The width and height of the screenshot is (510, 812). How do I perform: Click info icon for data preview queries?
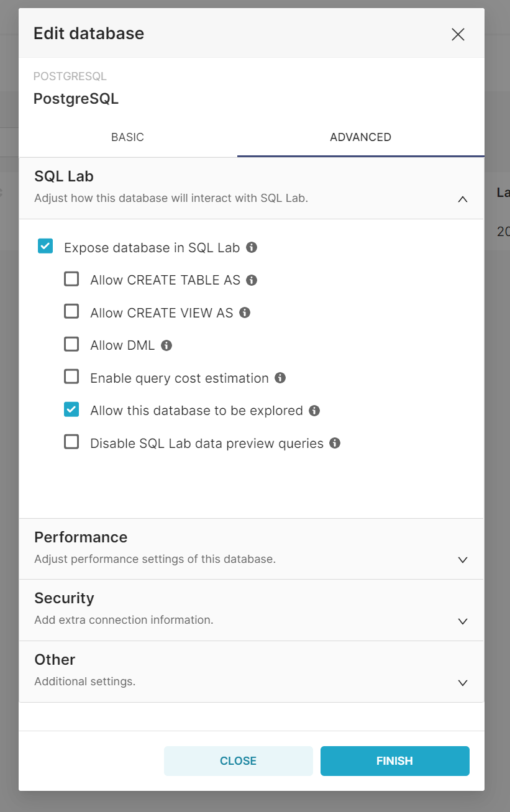pyautogui.click(x=335, y=443)
